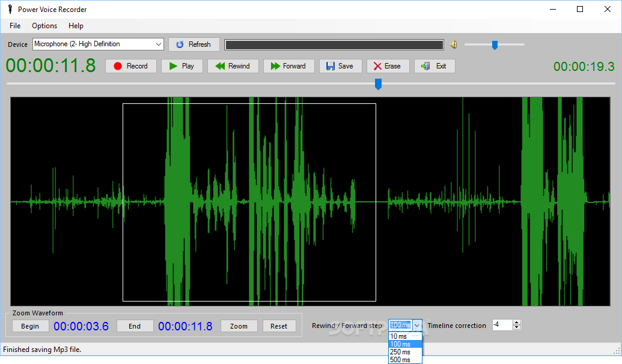Set zoom start with the Begin button

pyautogui.click(x=30, y=326)
